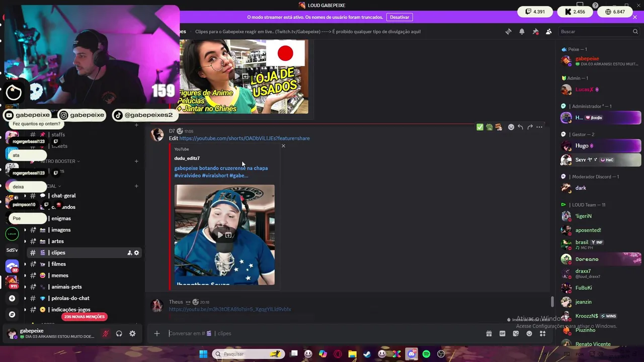Open the Threads icon in channel header
This screenshot has width=644, height=362.
[x=508, y=31]
